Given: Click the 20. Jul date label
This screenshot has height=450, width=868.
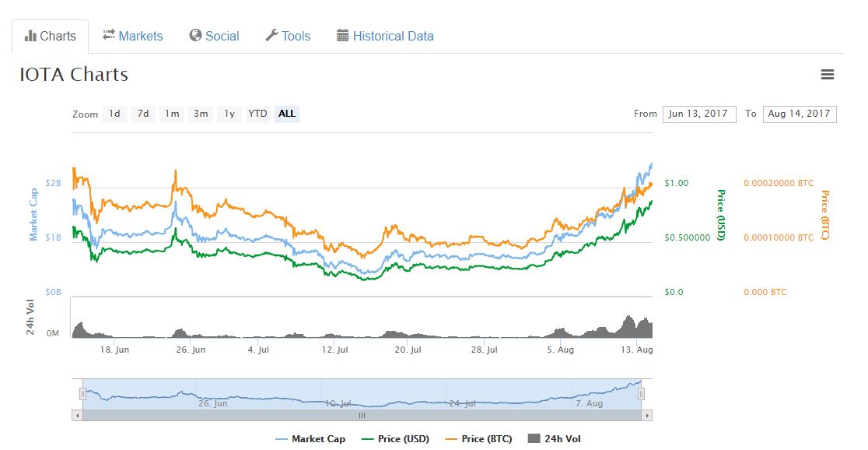Looking at the screenshot, I should click(408, 350).
